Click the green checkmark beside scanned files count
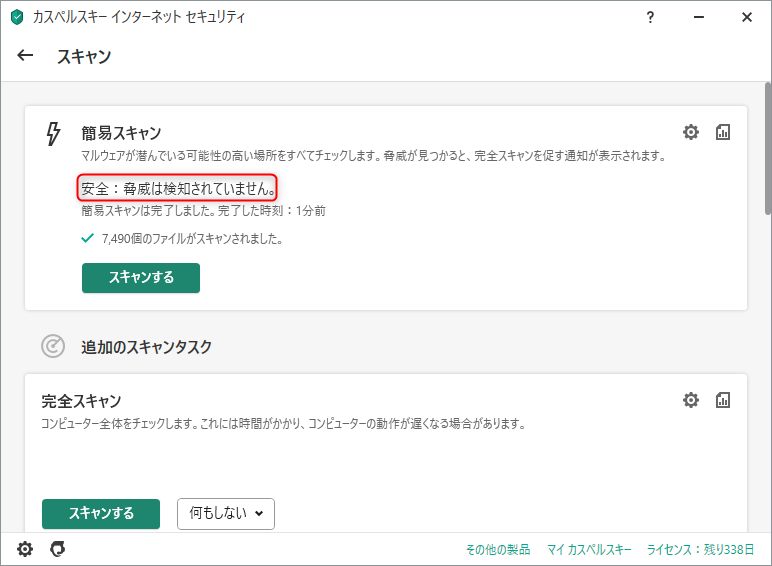This screenshot has width=772, height=566. click(x=88, y=238)
